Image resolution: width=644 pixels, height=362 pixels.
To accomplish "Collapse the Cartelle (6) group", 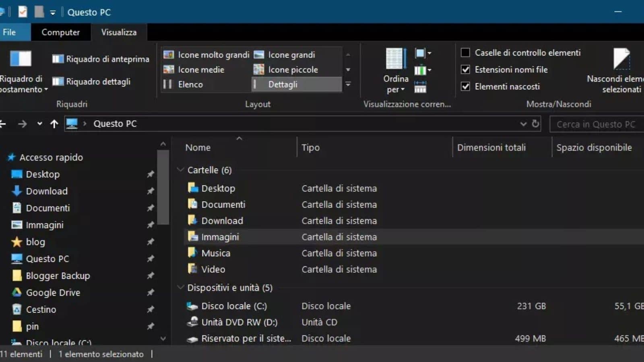I will 181,170.
